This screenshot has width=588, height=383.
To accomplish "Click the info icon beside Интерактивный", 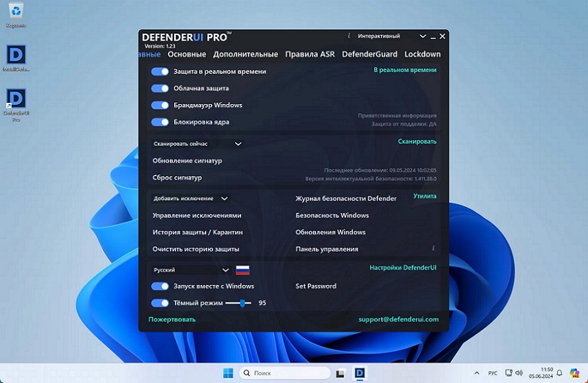I will tap(349, 36).
